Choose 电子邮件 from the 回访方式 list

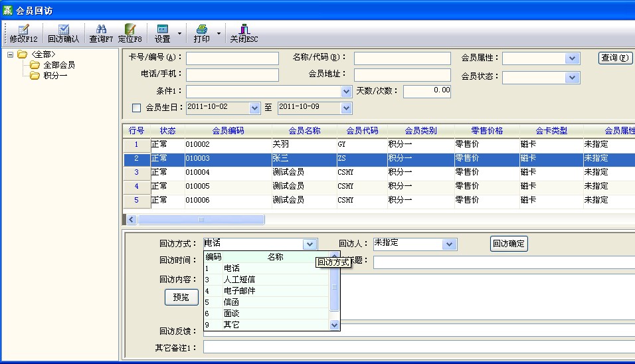(239, 291)
